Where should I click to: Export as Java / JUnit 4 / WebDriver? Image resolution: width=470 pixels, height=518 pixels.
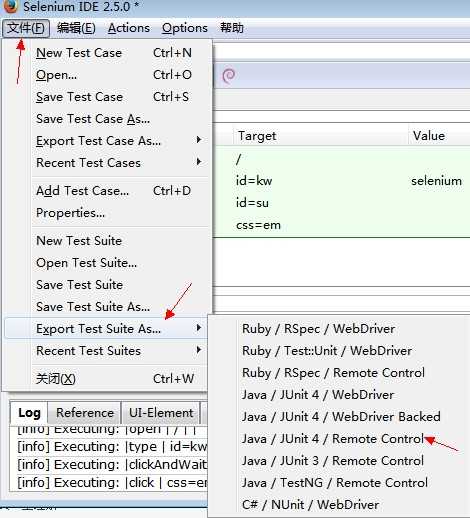338,395
